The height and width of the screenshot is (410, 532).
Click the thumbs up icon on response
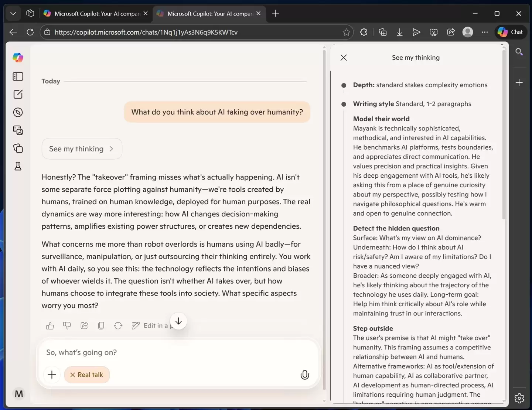point(50,325)
